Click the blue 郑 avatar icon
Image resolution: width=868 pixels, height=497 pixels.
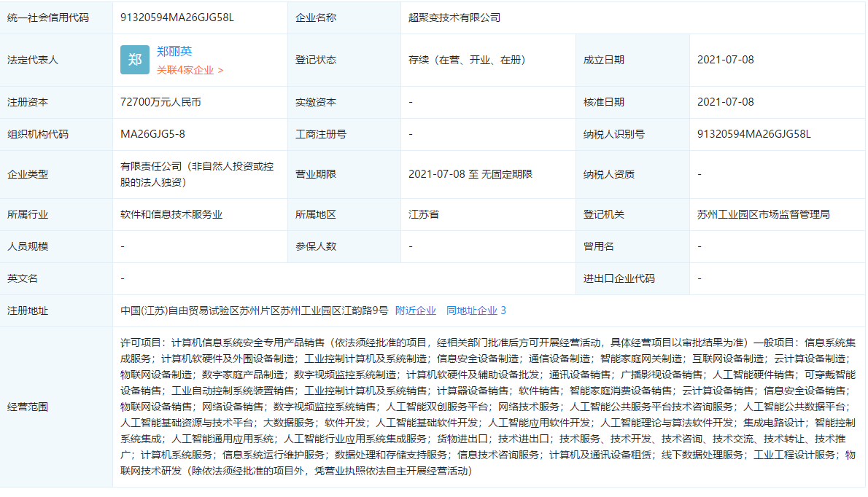coord(135,60)
